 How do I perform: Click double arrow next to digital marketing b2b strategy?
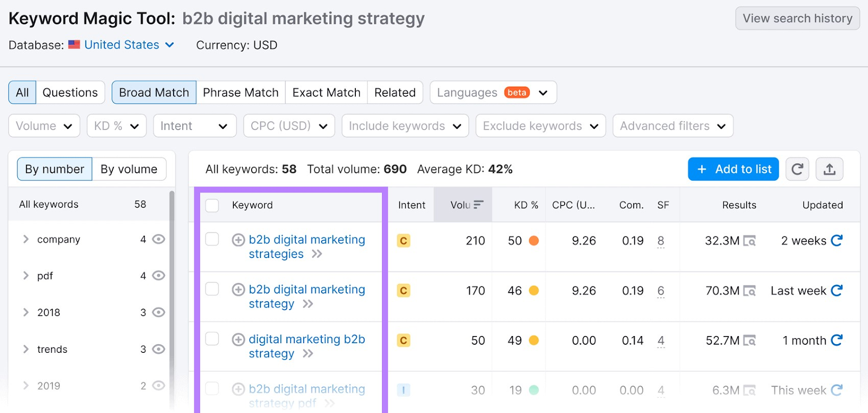coord(308,354)
